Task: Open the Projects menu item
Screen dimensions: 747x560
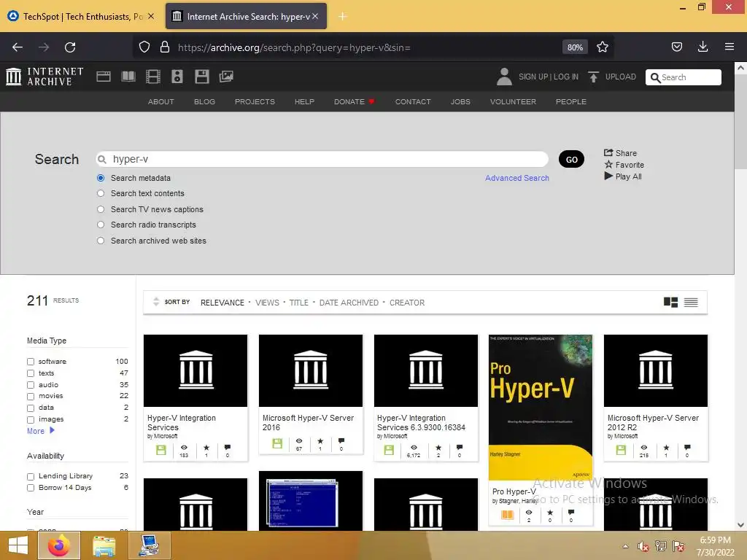Action: pyautogui.click(x=255, y=101)
